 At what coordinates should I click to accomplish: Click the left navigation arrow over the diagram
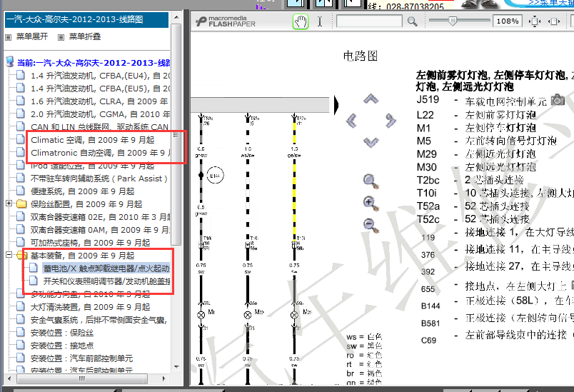pos(351,121)
